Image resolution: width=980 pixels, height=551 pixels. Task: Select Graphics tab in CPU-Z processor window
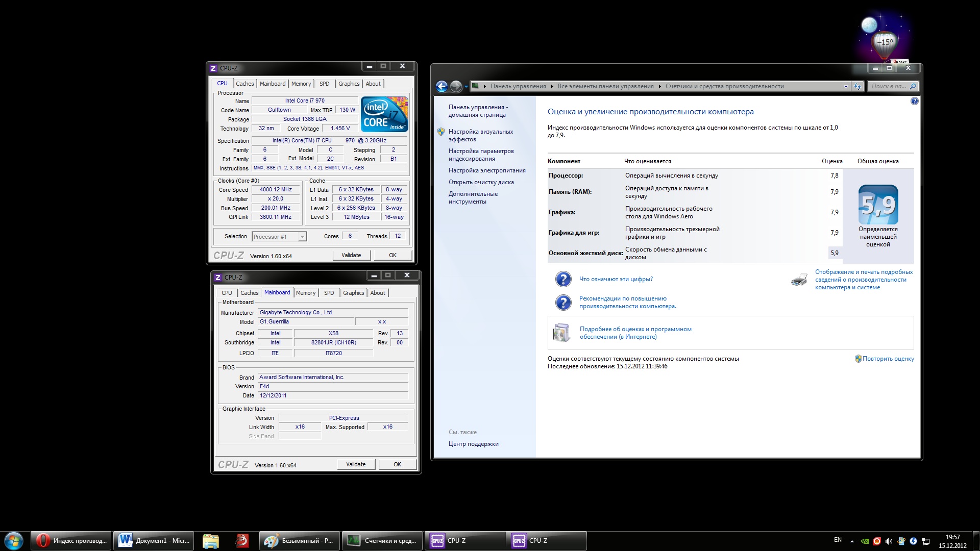point(349,84)
